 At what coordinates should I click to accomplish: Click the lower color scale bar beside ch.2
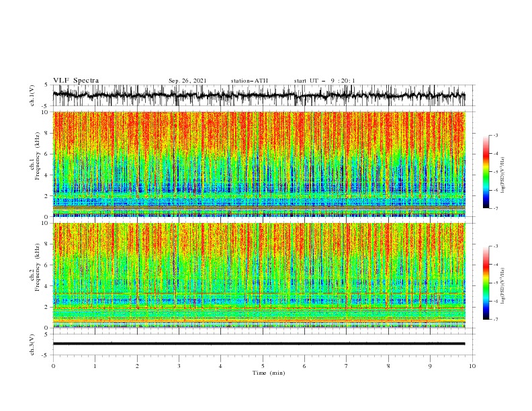pyautogui.click(x=486, y=283)
